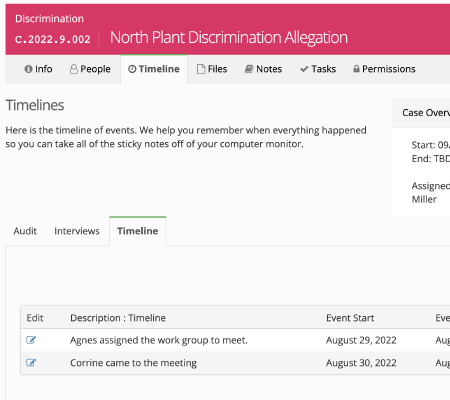Select the Timeline tab in the case navigation bar
450x400 pixels.
(x=154, y=69)
